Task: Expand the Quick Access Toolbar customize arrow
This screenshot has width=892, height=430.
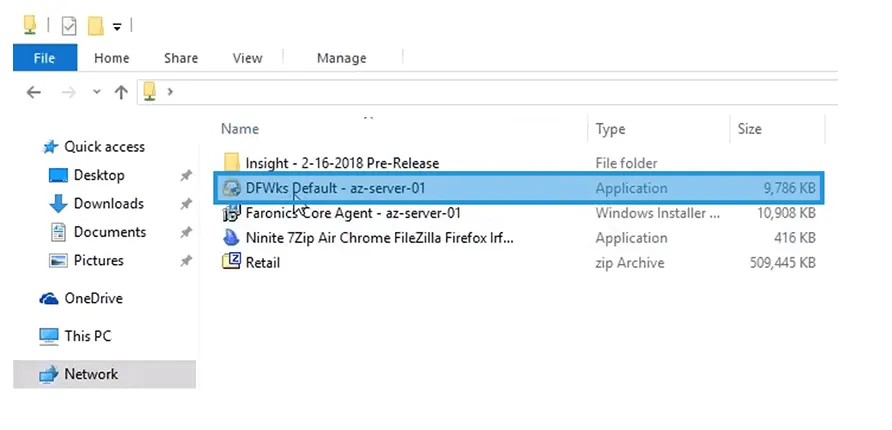Action: (117, 26)
